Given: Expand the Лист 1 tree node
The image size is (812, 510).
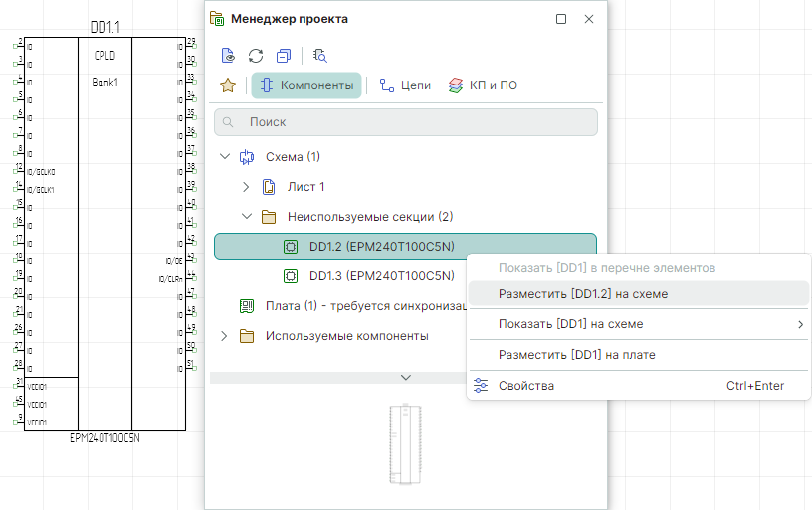Looking at the screenshot, I should (247, 187).
